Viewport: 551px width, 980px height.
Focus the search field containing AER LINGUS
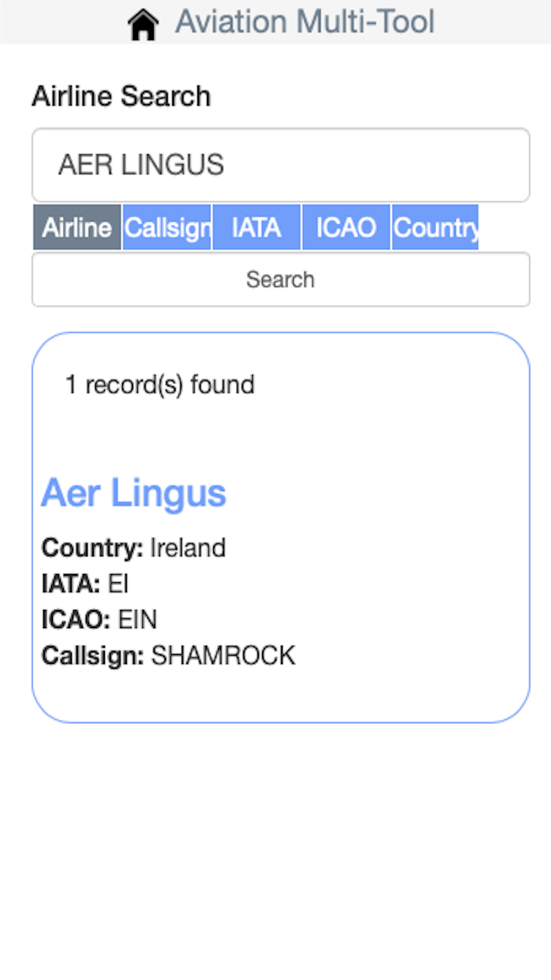(281, 165)
